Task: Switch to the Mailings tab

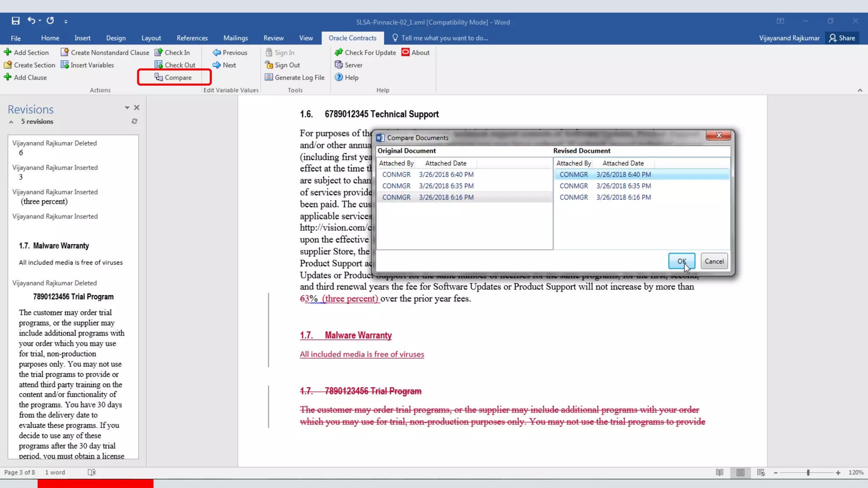Action: click(x=235, y=38)
